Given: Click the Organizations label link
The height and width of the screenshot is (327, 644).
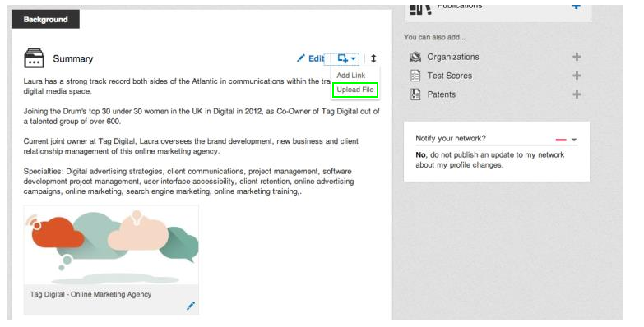Looking at the screenshot, I should point(453,57).
